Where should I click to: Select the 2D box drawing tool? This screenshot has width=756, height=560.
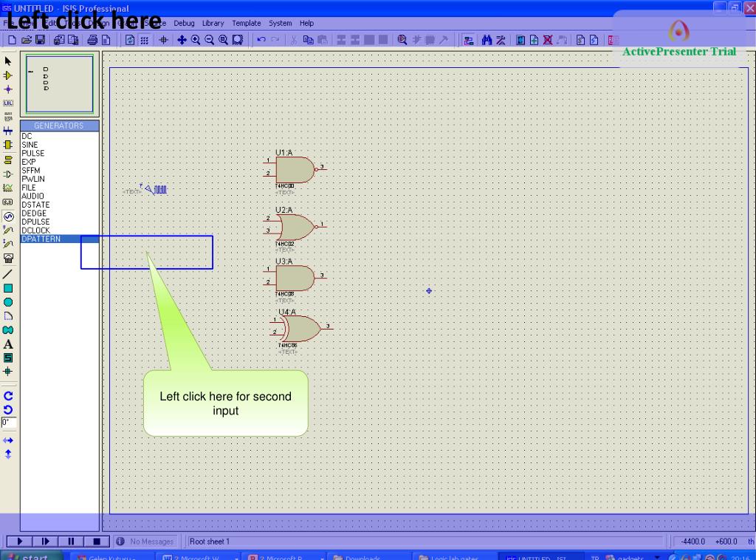coord(8,288)
